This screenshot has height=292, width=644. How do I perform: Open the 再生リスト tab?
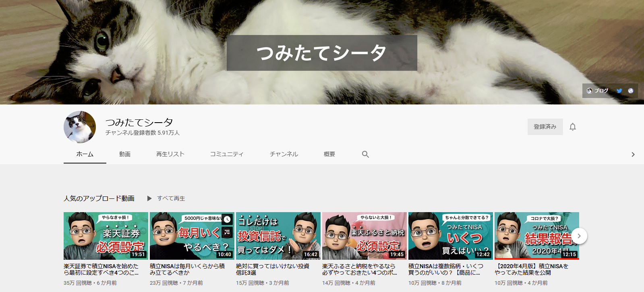pyautogui.click(x=170, y=154)
